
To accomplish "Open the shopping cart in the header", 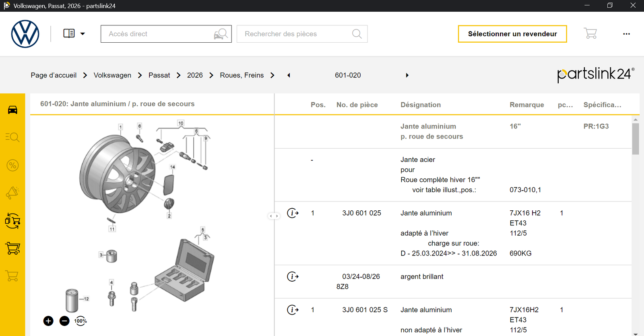I will pos(590,33).
